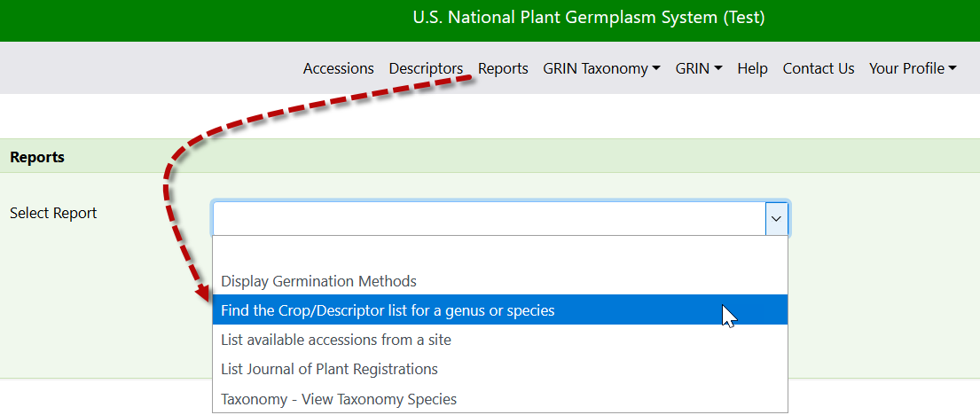Click the GRIN Taxonomy menu label
This screenshot has width=980, height=415.
pos(595,69)
